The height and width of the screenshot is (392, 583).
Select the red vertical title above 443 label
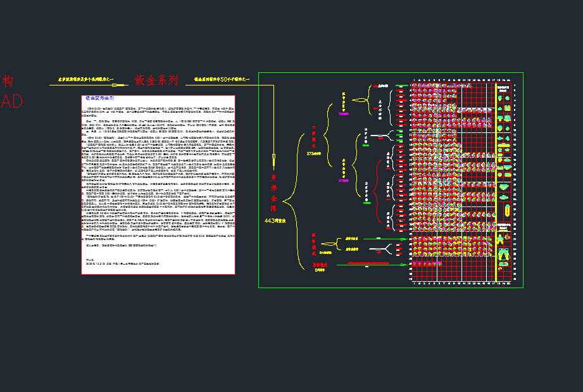(x=273, y=193)
